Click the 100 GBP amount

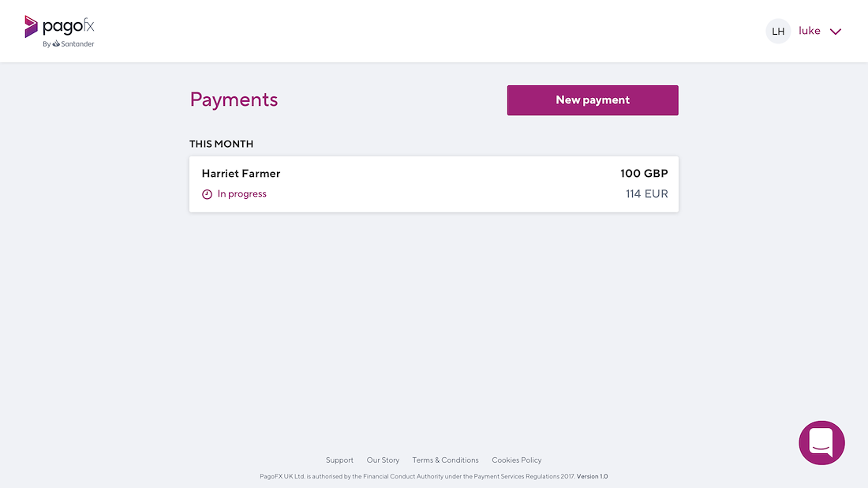[644, 174]
